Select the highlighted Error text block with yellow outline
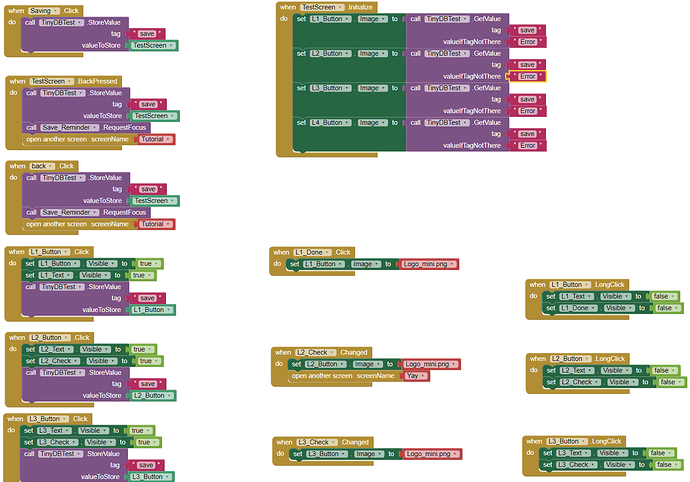The height and width of the screenshot is (482, 690). click(528, 76)
